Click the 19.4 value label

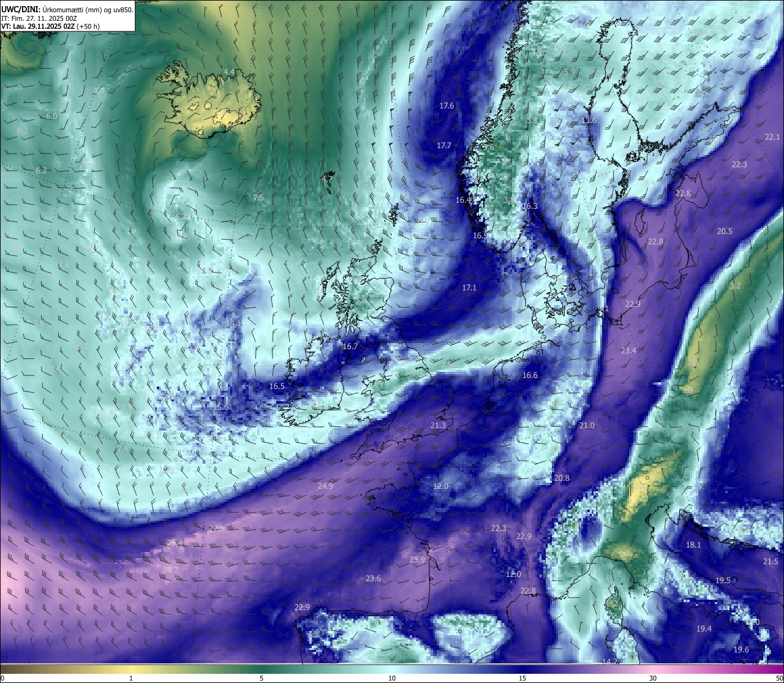tap(704, 628)
